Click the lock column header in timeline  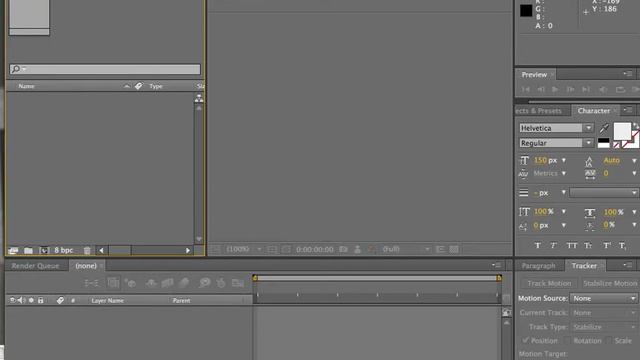[40, 300]
